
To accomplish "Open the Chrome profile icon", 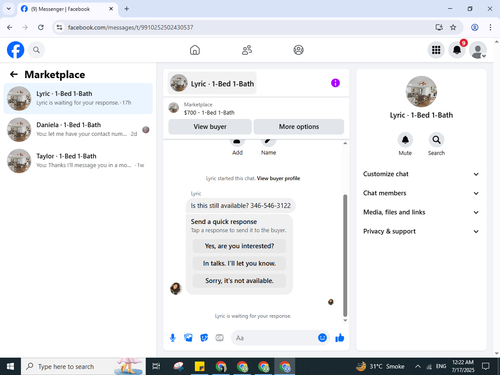I will (475, 27).
